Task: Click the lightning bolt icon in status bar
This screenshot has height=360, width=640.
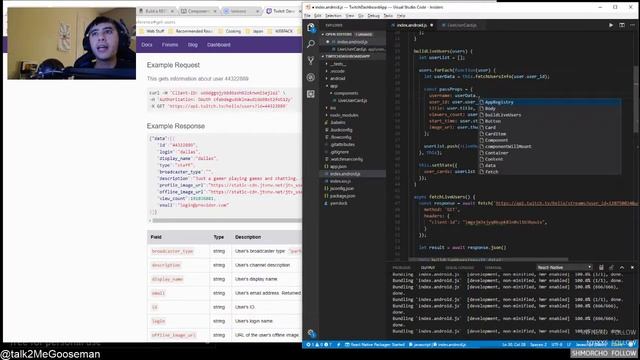Action: [x=338, y=345]
